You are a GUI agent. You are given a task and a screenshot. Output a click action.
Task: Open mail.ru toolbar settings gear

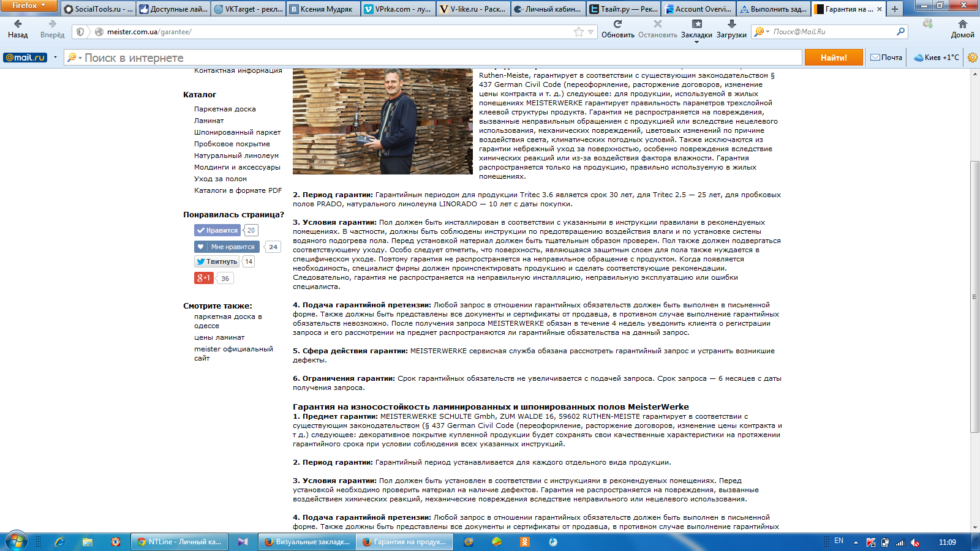pyautogui.click(x=972, y=58)
